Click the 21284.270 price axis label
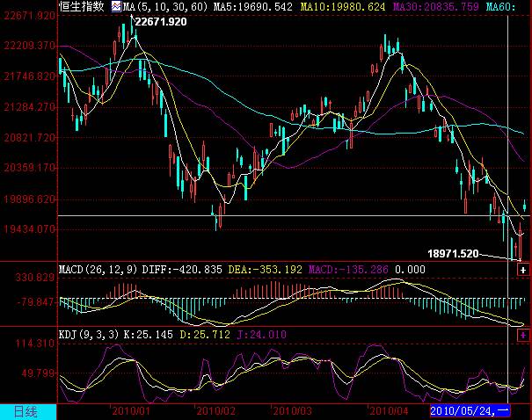Image resolution: width=532 pixels, height=420 pixels. click(29, 107)
